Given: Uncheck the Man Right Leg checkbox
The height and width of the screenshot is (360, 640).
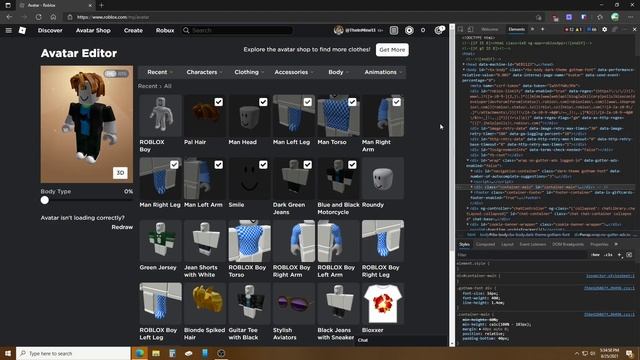Looking at the screenshot, I should click(174, 164).
